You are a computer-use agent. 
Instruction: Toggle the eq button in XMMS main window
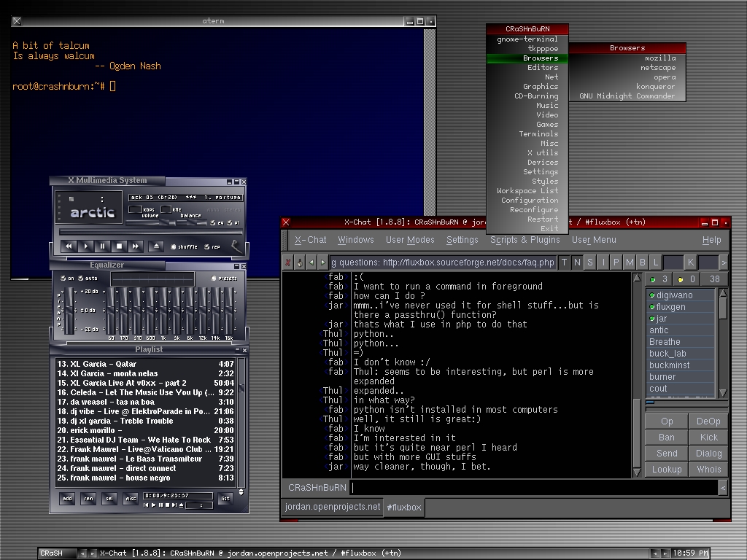217,223
